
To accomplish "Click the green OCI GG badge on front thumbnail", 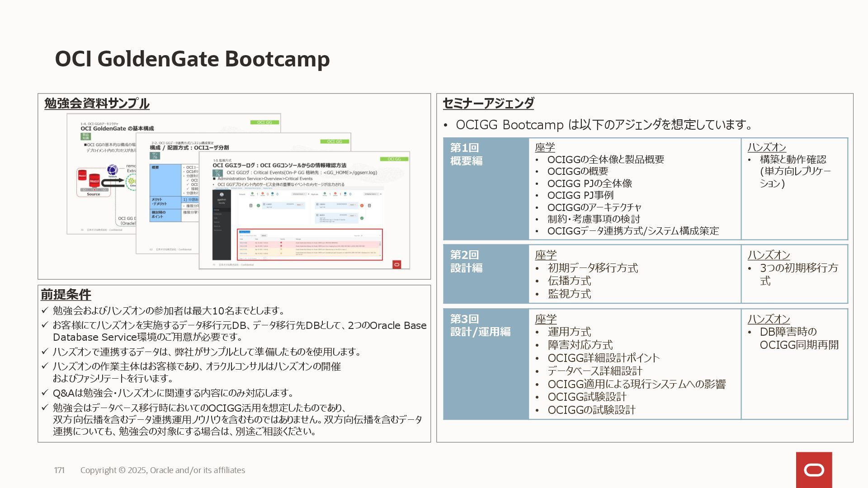I will [394, 159].
